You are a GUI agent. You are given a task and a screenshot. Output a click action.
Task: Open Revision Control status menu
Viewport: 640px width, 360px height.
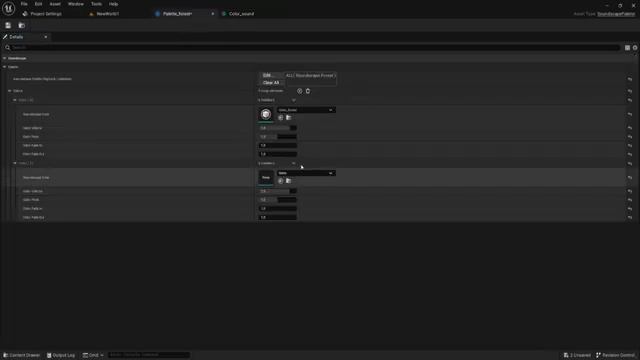click(x=616, y=355)
